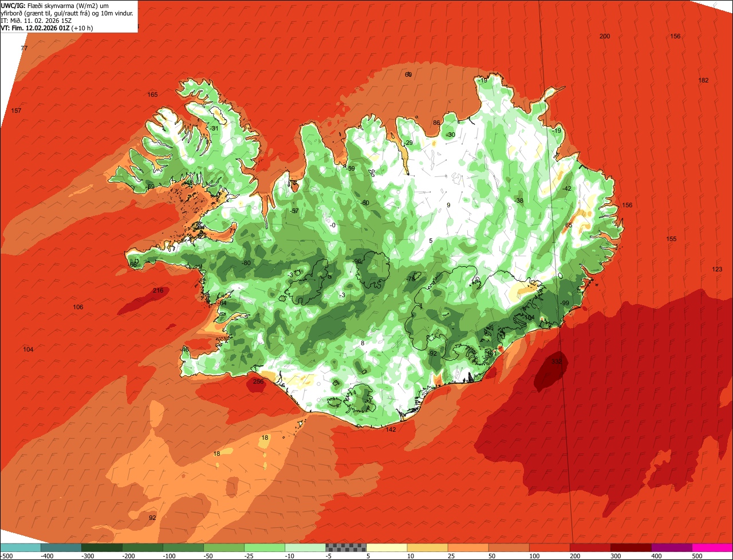Click the map value -30 in the north
This screenshot has height=560, width=733.
point(451,135)
